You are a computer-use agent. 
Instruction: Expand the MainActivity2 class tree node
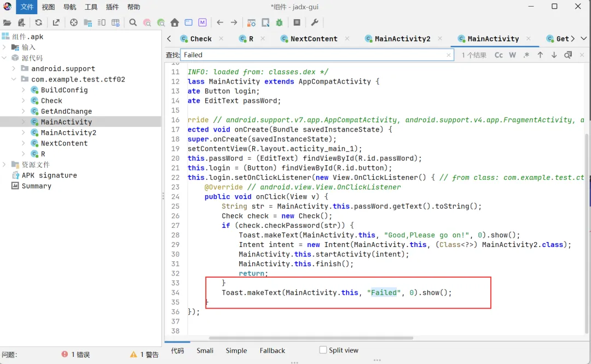click(x=24, y=133)
